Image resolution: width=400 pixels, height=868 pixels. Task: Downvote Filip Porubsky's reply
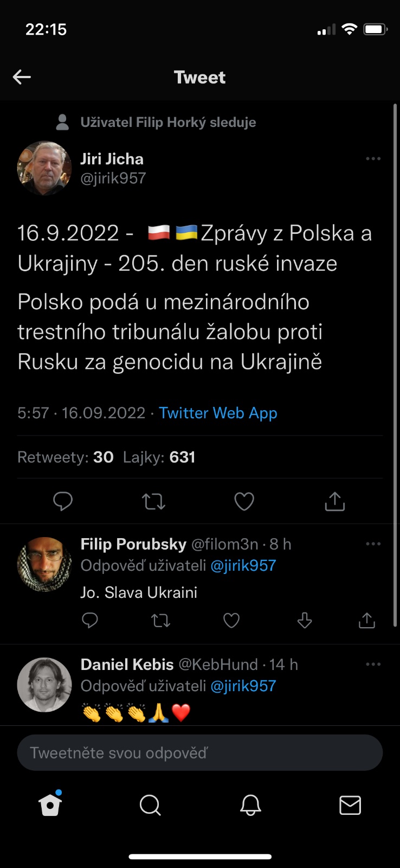(x=305, y=620)
